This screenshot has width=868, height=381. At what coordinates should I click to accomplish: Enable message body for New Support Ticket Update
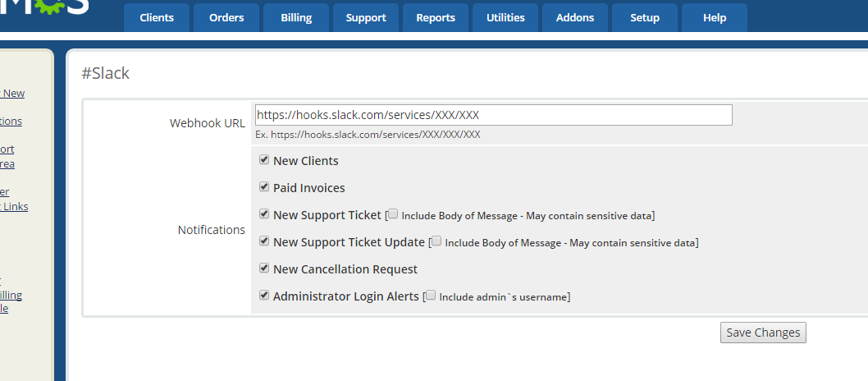point(437,241)
